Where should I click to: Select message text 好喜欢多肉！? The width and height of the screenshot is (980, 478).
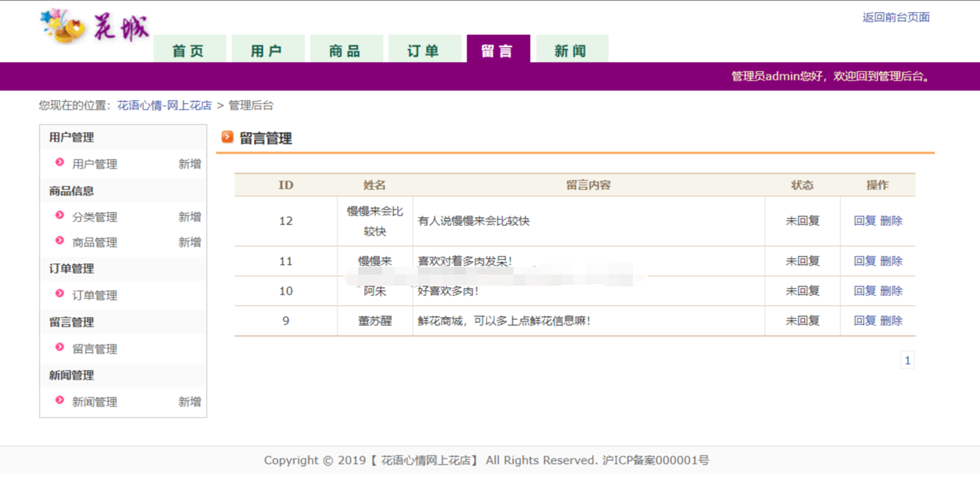pos(449,291)
